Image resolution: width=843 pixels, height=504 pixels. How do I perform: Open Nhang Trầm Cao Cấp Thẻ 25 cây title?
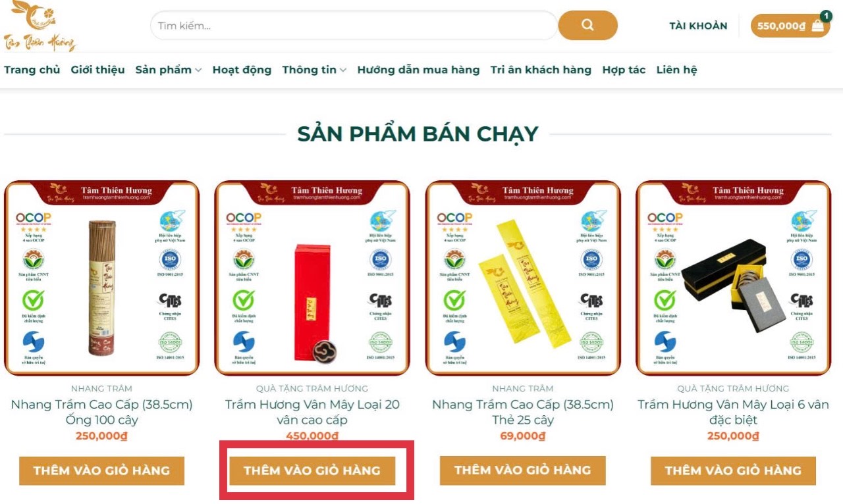click(x=522, y=412)
